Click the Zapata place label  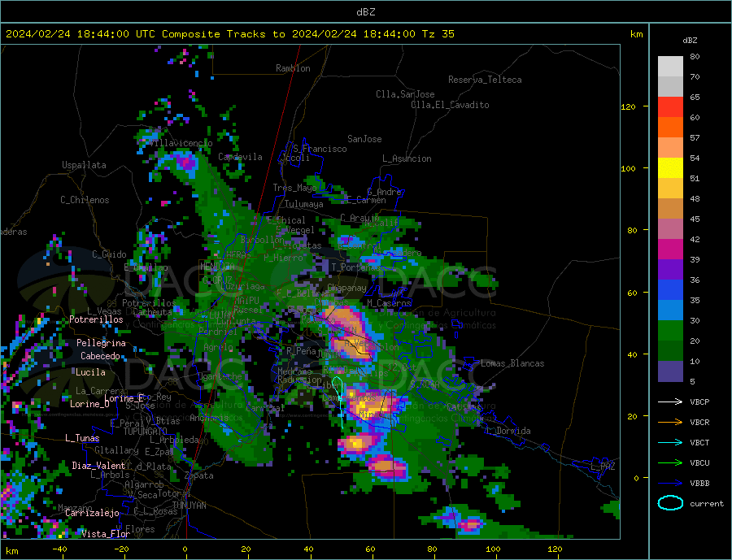[x=199, y=475]
